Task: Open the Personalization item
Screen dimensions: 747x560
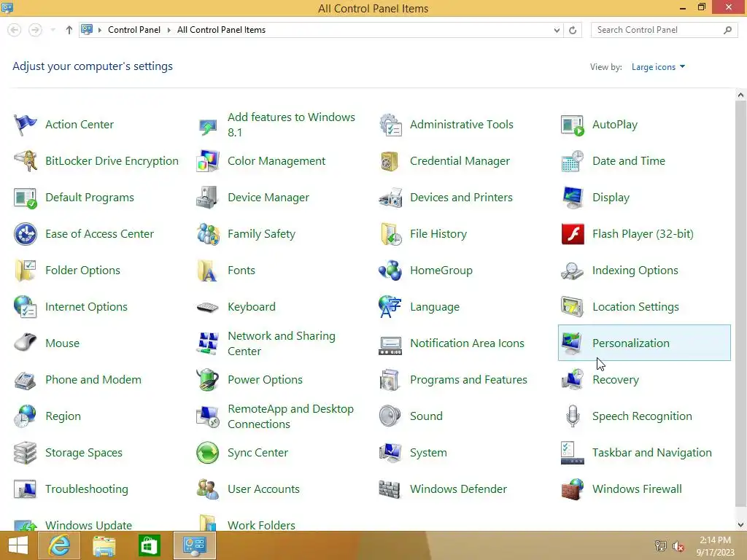Action: coord(644,343)
